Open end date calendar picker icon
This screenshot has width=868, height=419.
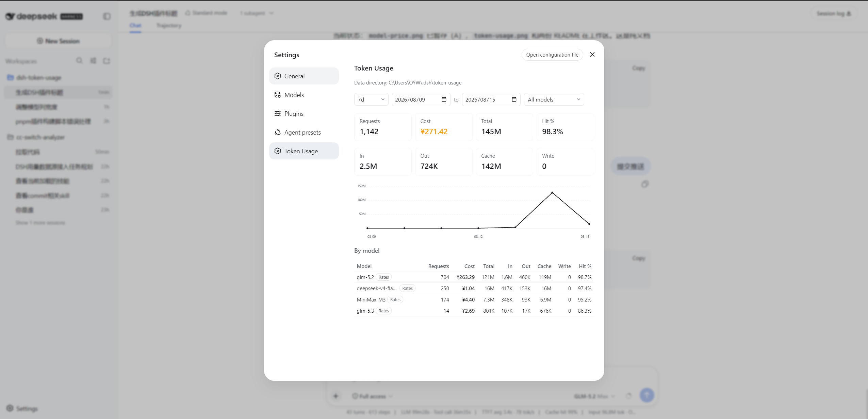(x=514, y=99)
